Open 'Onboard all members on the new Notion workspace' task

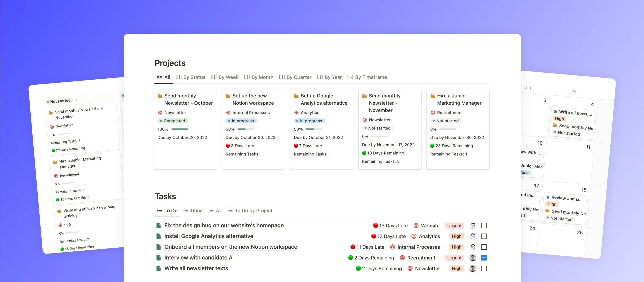(230, 247)
